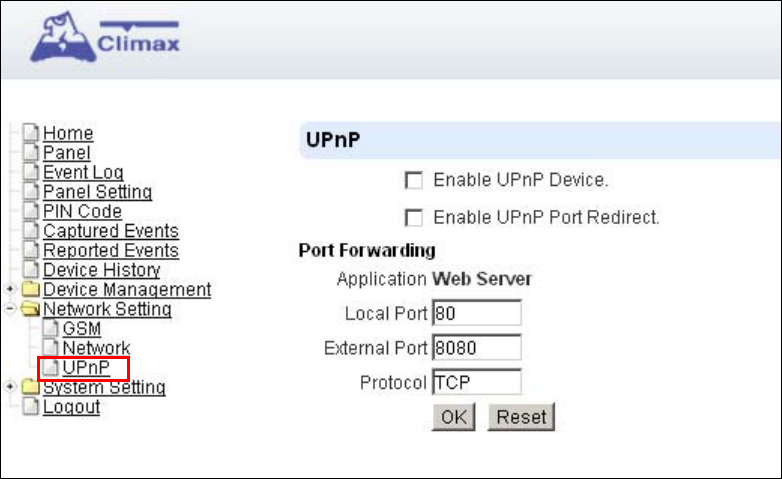Viewport: 782px width, 479px height.
Task: Expand the System Setting tree node
Action: point(10,386)
